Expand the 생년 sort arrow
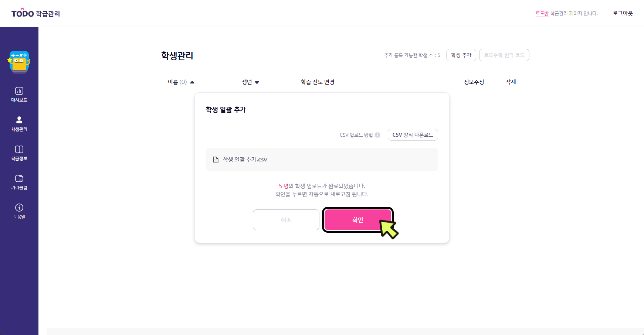The image size is (644, 335). [x=257, y=82]
